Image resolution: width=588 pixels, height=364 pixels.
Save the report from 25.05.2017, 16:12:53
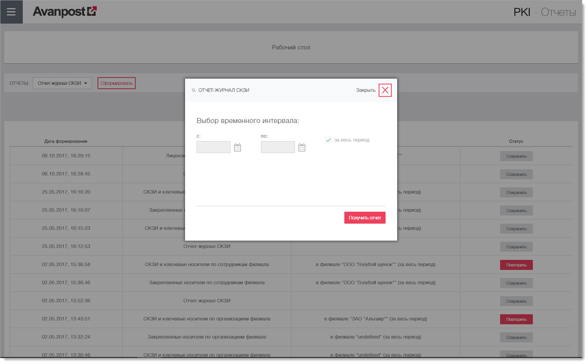(516, 247)
